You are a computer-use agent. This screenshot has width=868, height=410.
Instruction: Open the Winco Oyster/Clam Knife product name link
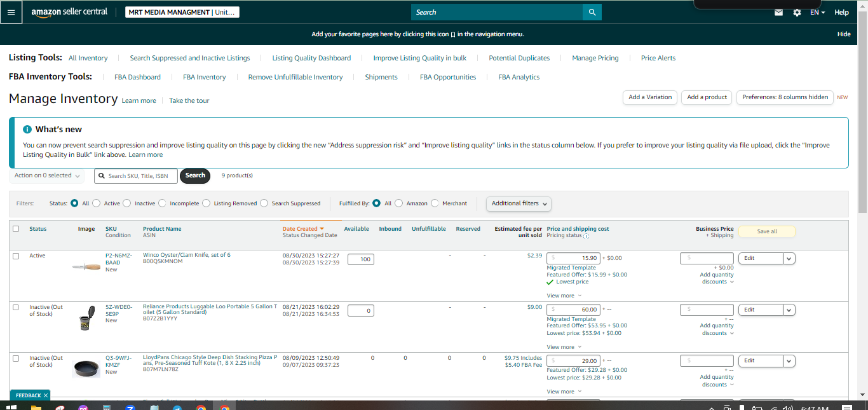(x=187, y=255)
